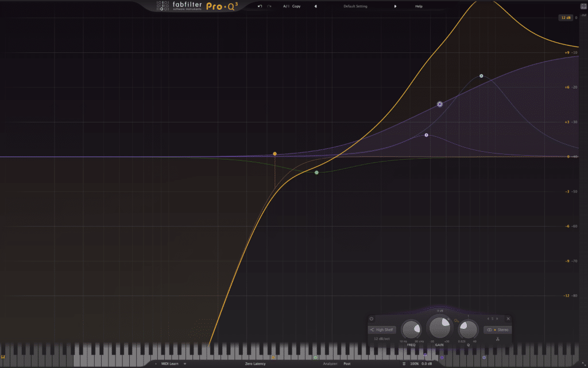The width and height of the screenshot is (588, 368).
Task: Toggle the band power (bypass) button
Action: point(372,319)
